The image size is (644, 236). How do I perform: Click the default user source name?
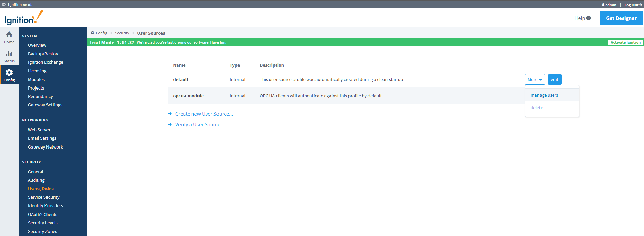181,79
